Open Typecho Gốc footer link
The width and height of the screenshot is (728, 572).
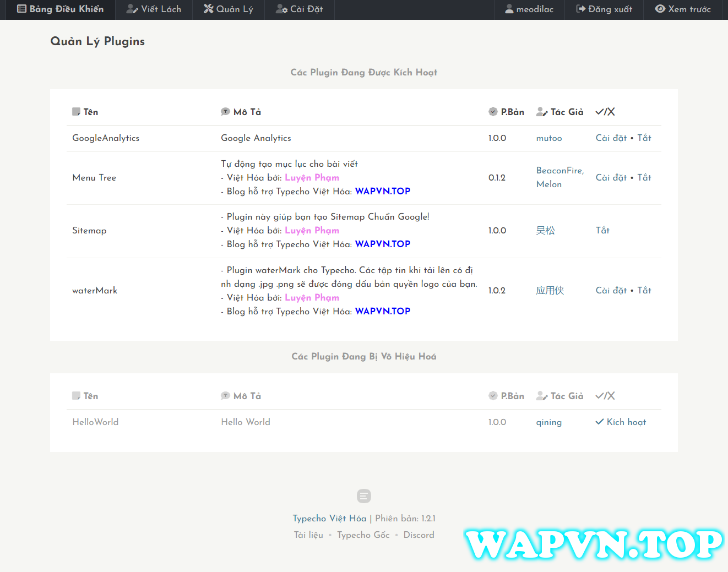(363, 535)
